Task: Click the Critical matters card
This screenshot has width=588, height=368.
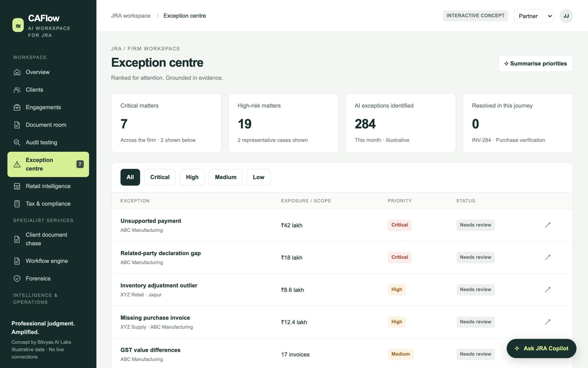Action: pyautogui.click(x=166, y=123)
